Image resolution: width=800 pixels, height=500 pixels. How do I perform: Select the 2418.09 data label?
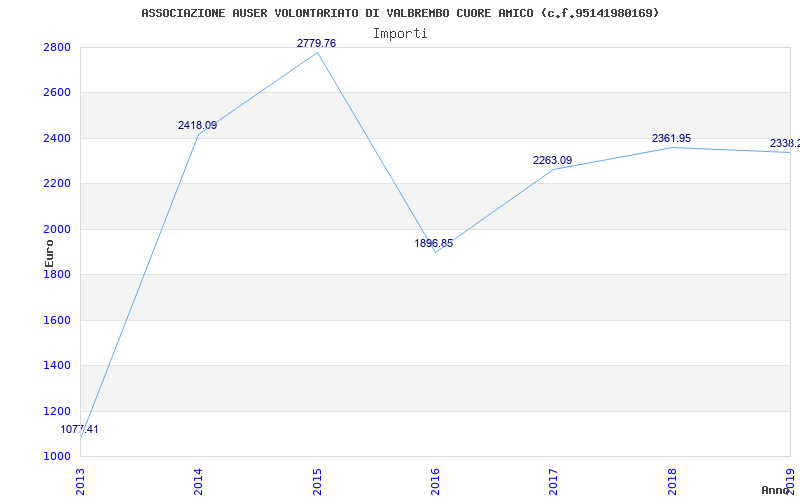click(197, 125)
